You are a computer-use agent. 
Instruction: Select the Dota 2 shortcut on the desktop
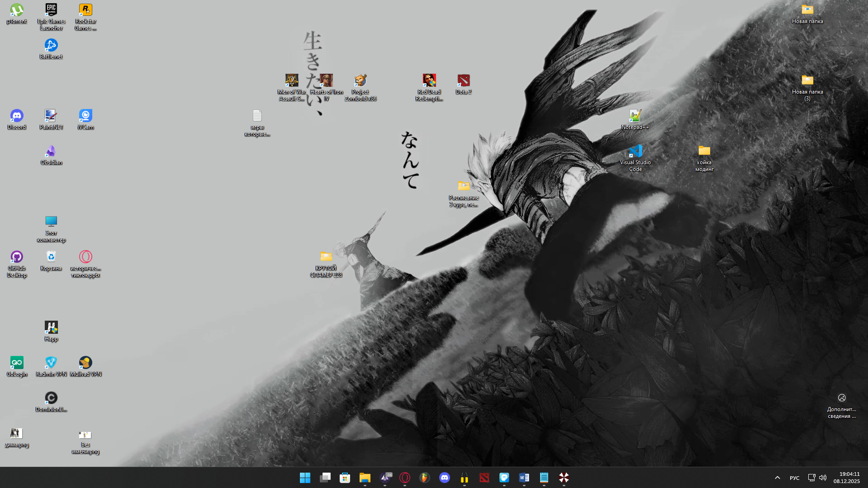[x=464, y=85]
